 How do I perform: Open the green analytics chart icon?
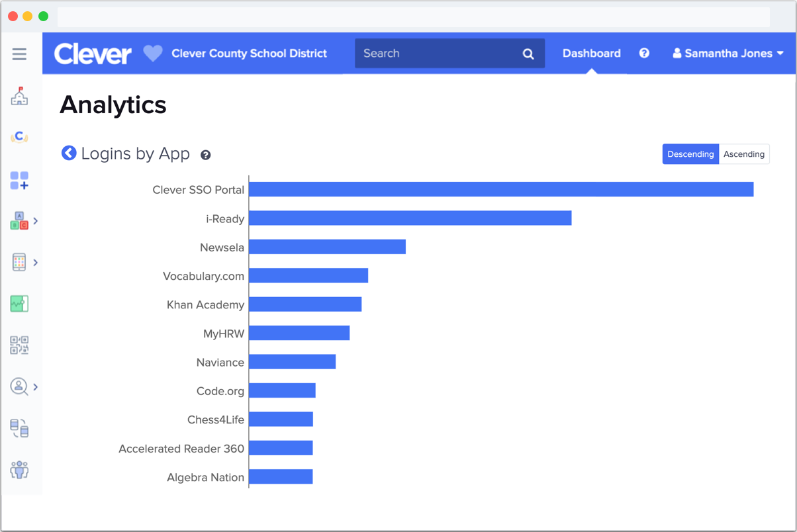[19, 304]
